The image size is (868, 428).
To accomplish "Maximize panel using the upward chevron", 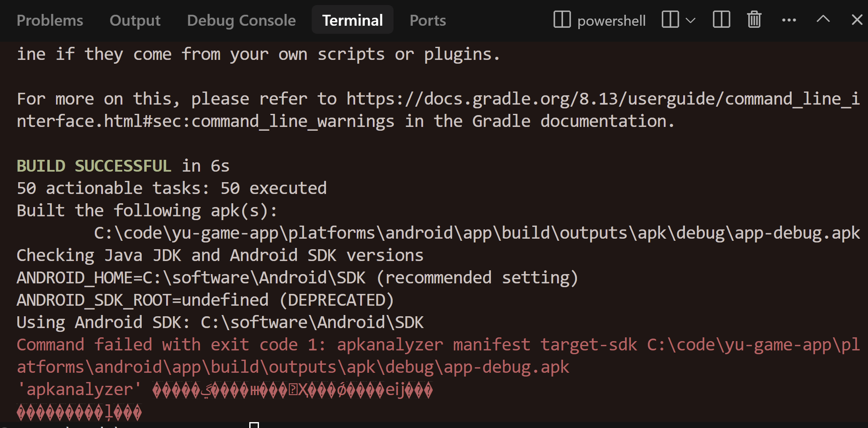I will point(823,19).
